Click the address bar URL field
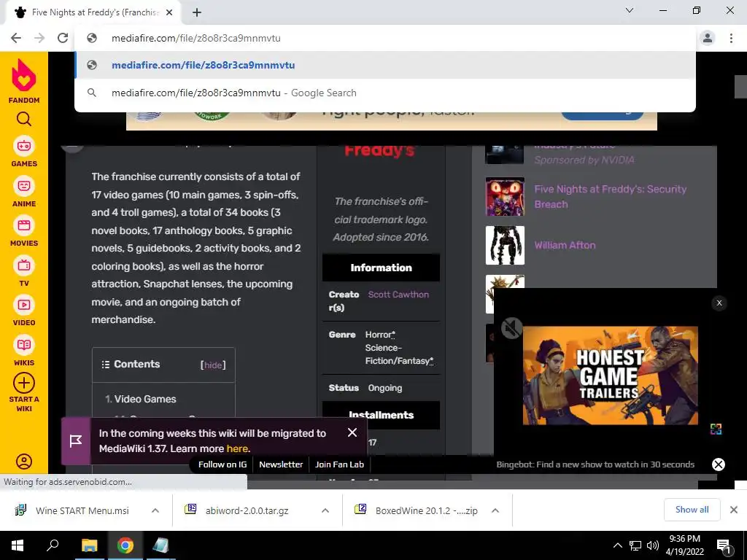Image resolution: width=747 pixels, height=560 pixels. click(x=385, y=38)
